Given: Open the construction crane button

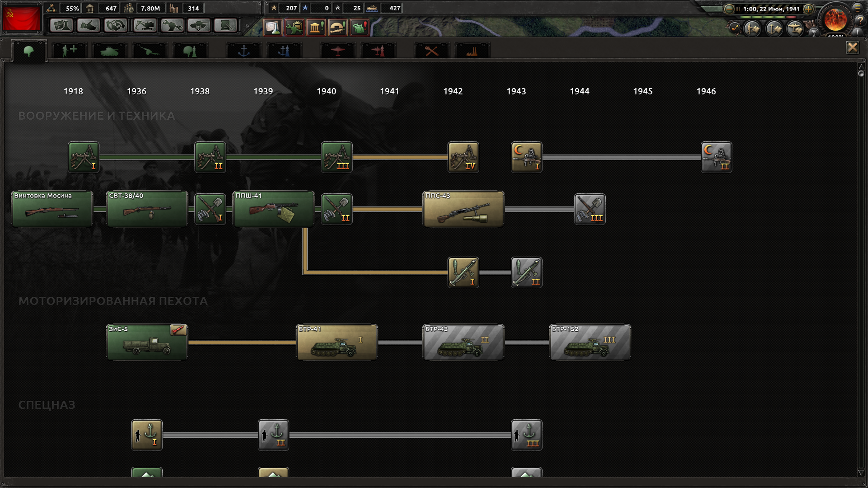Looking at the screenshot, I should tap(145, 26).
